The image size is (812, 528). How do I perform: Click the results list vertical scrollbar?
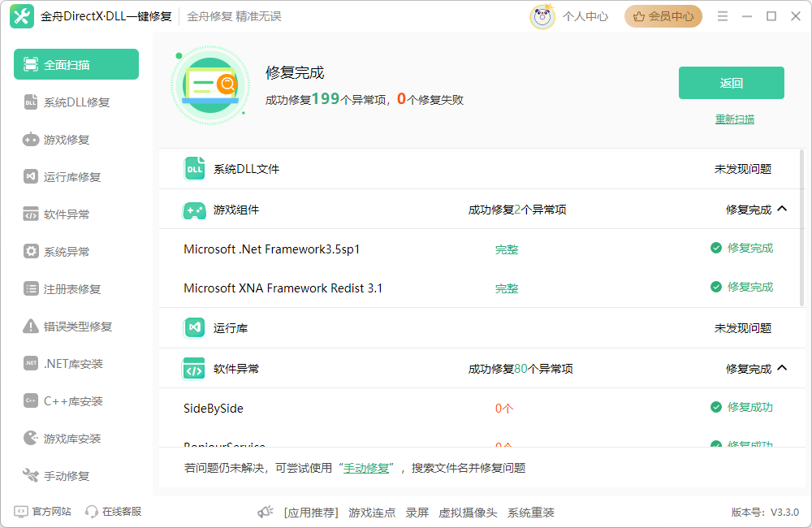[804, 228]
